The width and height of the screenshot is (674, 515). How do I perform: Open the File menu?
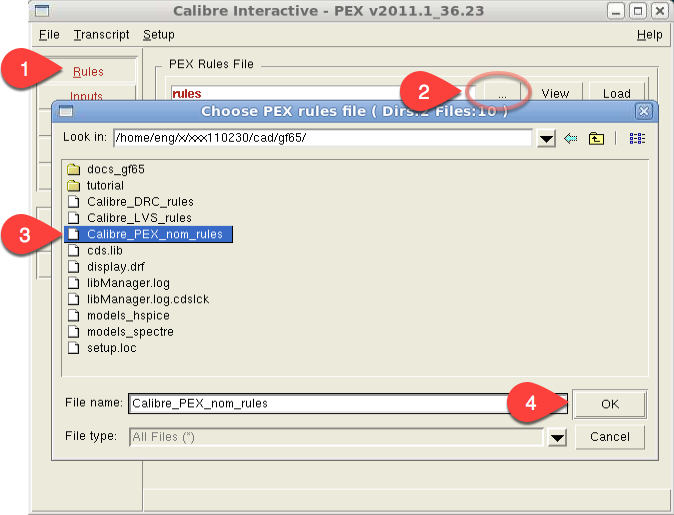tap(48, 34)
